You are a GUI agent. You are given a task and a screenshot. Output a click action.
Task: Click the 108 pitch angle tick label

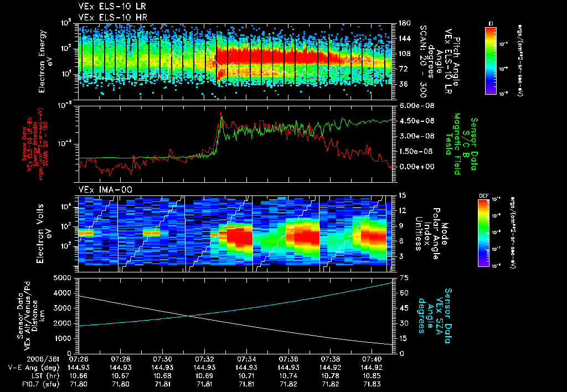point(404,54)
